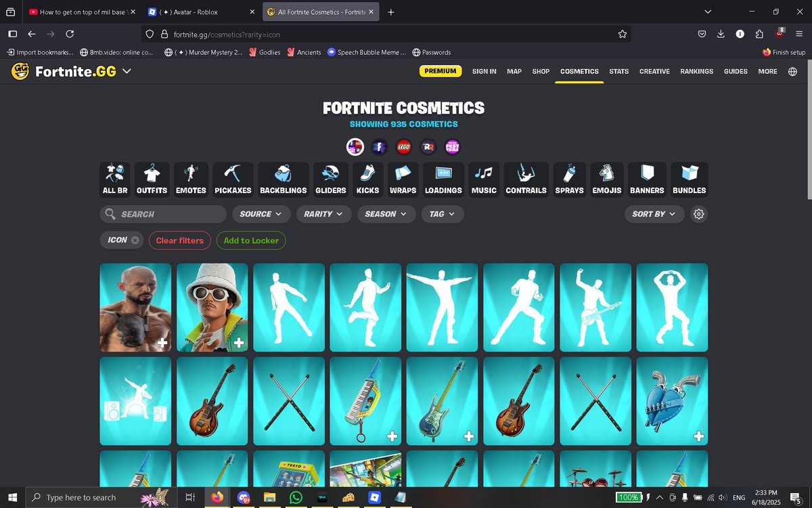Select the Emojis llama category
Viewport: 812px width, 508px height.
coord(606,179)
